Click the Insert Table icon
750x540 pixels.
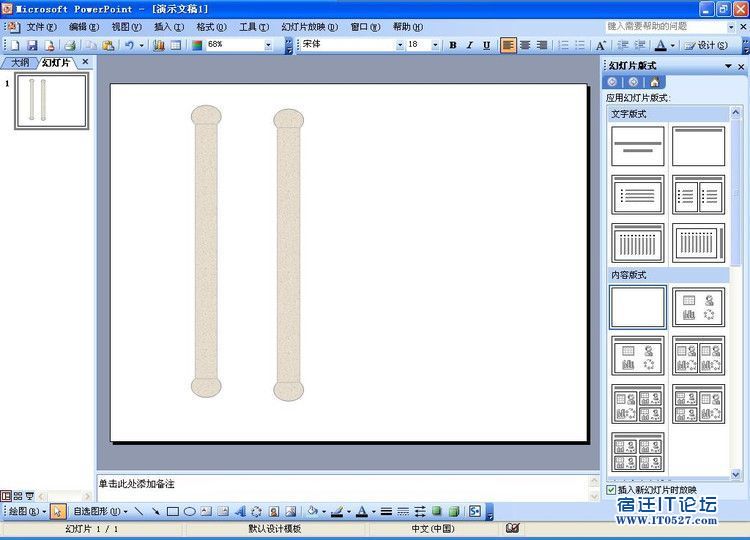[x=176, y=45]
